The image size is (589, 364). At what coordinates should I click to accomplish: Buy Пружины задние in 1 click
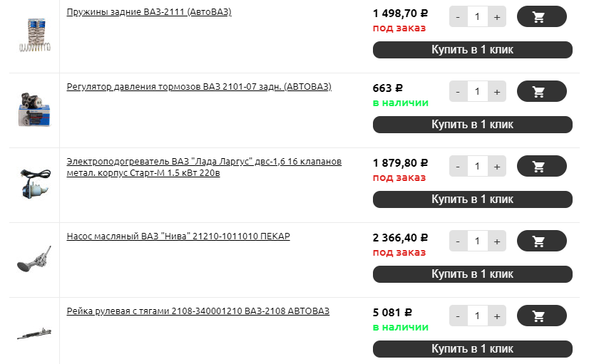click(x=472, y=50)
